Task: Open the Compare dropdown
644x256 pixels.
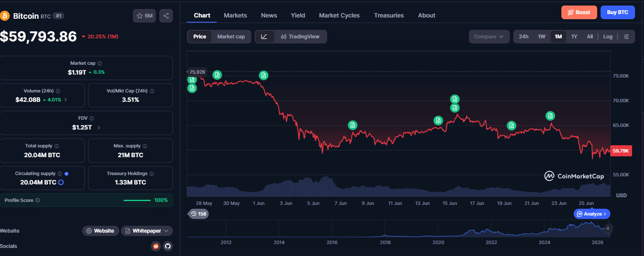Action: [x=489, y=37]
